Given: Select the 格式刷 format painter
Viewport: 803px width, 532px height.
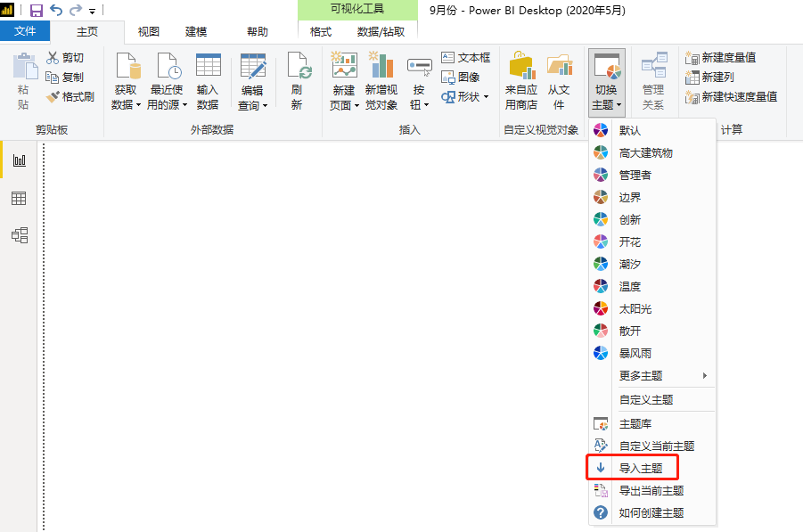Looking at the screenshot, I should [x=70, y=97].
